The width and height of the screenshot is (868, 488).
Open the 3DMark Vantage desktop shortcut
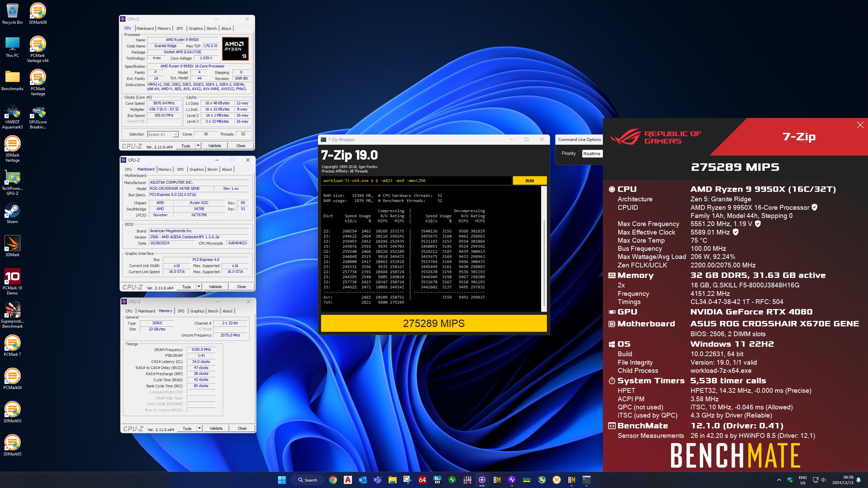coord(13,149)
